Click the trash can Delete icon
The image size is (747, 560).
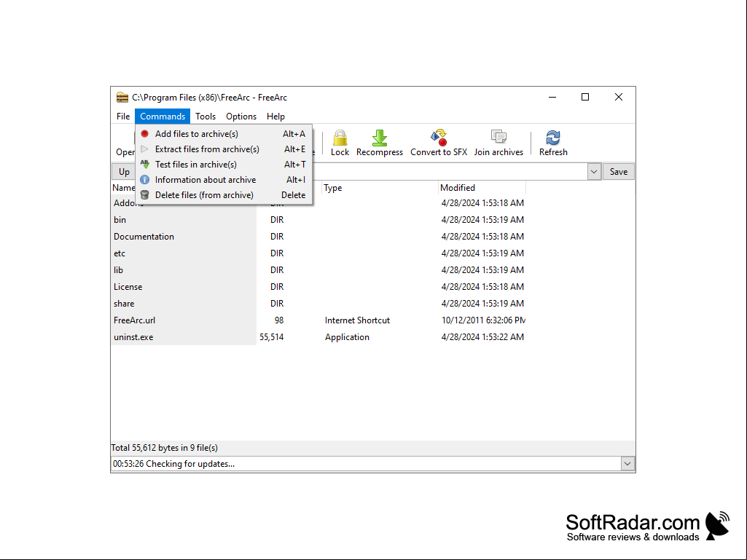pos(145,194)
